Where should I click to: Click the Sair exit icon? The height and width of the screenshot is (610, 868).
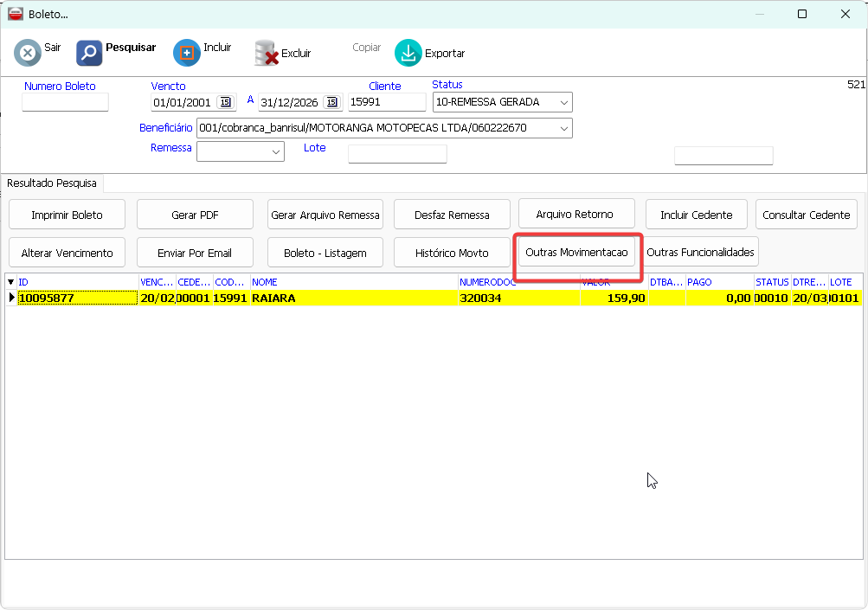point(28,53)
